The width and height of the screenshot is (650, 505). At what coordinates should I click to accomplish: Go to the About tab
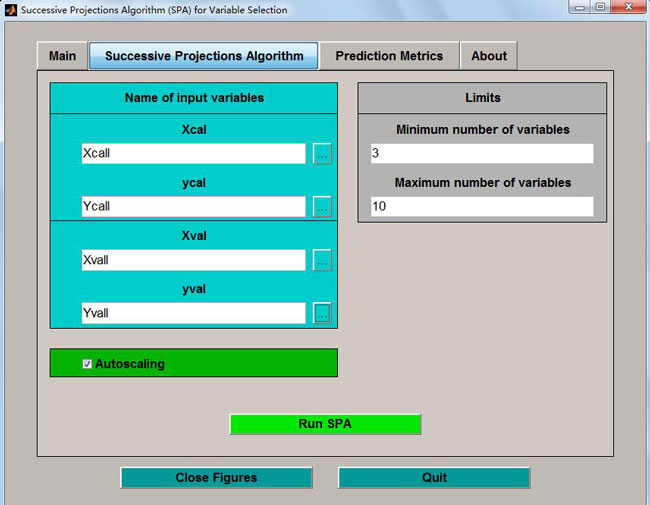pos(489,56)
